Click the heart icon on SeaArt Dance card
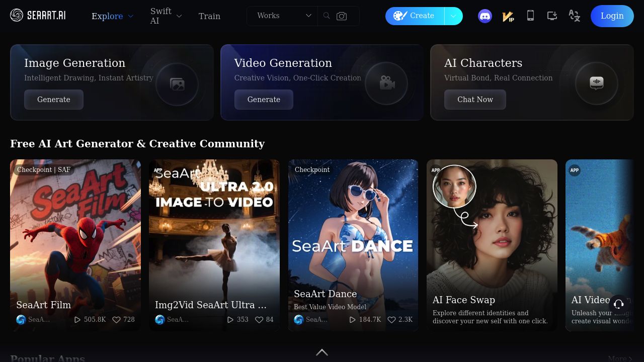 391,319
